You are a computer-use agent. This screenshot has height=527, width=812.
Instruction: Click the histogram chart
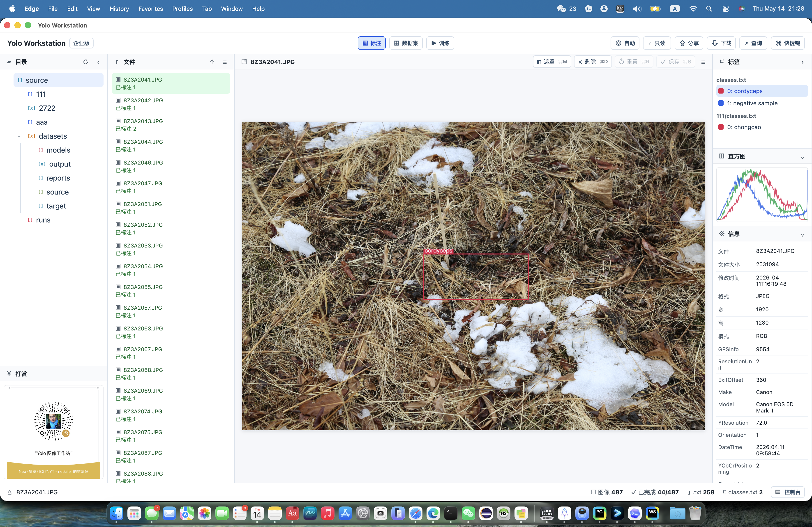point(762,194)
